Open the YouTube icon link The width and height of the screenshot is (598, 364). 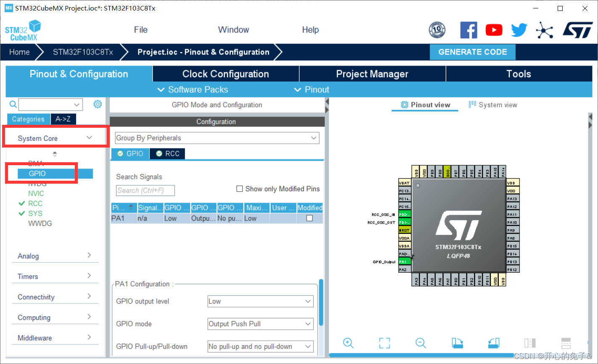click(x=494, y=30)
